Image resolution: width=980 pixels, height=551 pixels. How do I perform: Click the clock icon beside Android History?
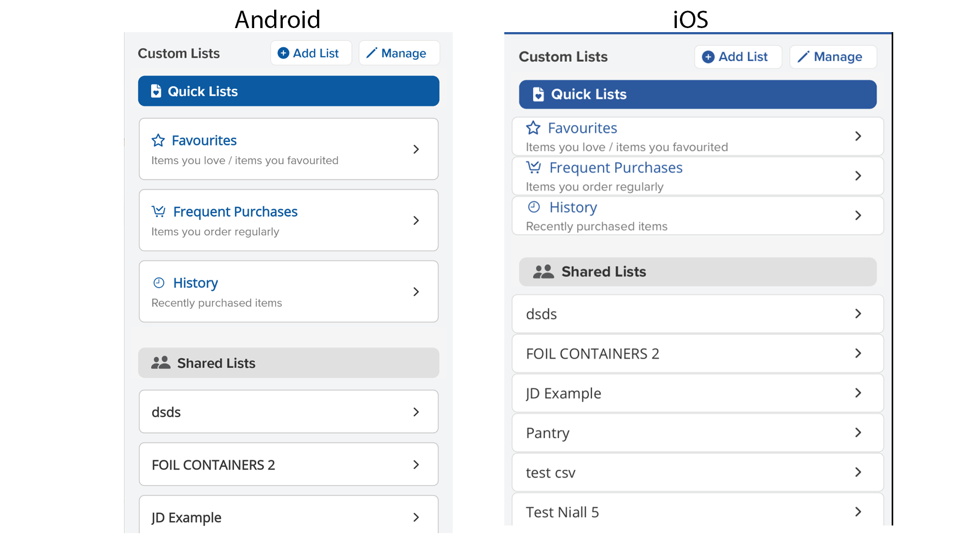tap(159, 283)
